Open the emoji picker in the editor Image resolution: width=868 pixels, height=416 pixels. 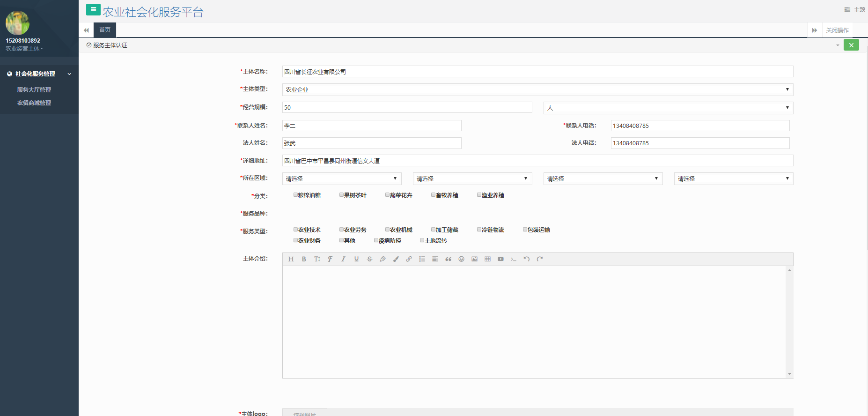[x=461, y=259]
